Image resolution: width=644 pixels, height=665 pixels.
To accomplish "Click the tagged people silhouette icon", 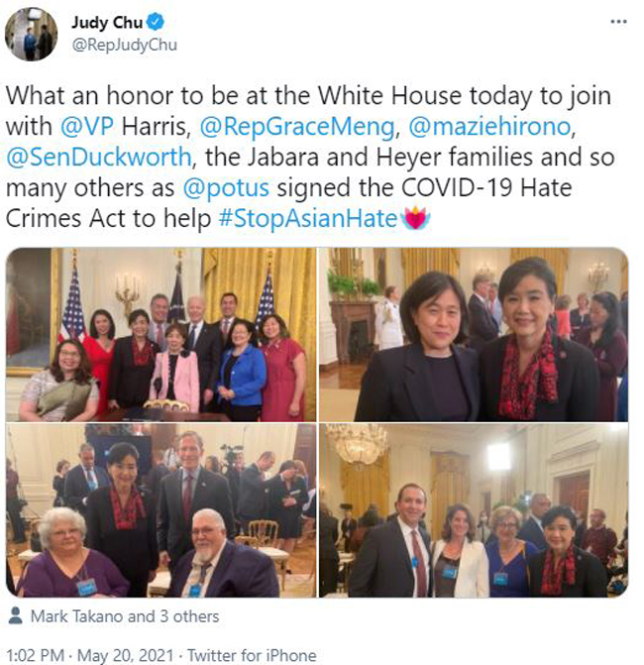I will tap(16, 615).
